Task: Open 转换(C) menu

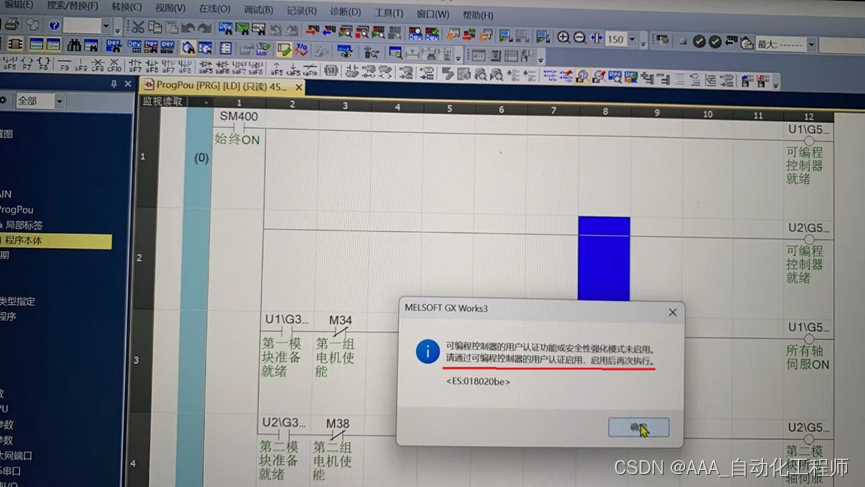Action: point(127,7)
